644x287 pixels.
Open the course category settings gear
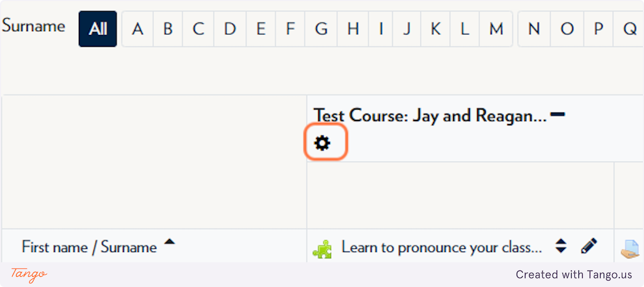pyautogui.click(x=323, y=143)
